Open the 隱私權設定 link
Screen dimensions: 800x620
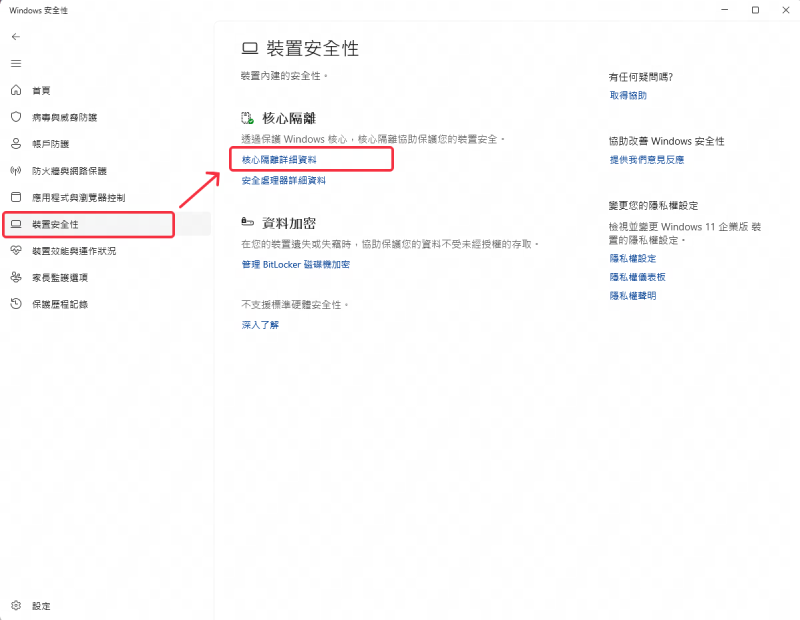[633, 258]
